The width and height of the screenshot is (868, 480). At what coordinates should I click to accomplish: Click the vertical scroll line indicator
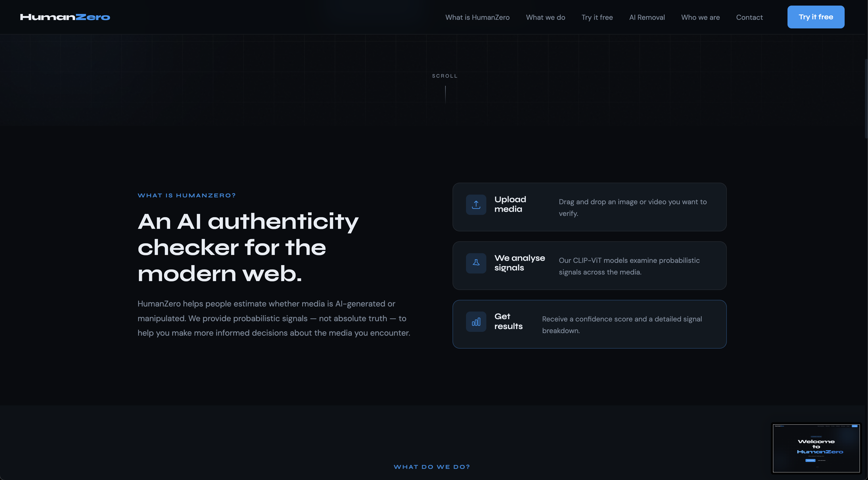point(445,95)
